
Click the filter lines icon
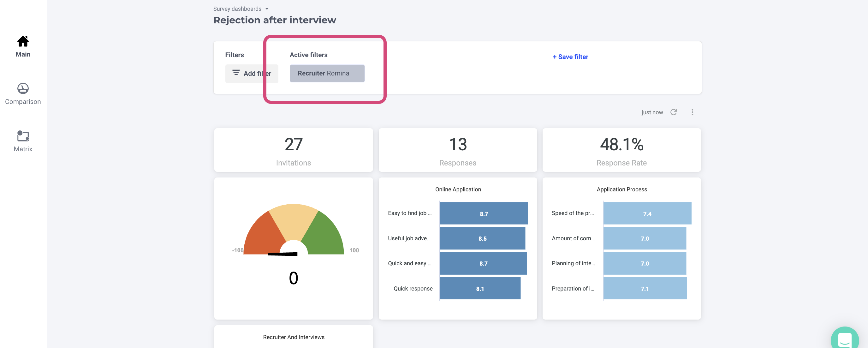click(236, 73)
